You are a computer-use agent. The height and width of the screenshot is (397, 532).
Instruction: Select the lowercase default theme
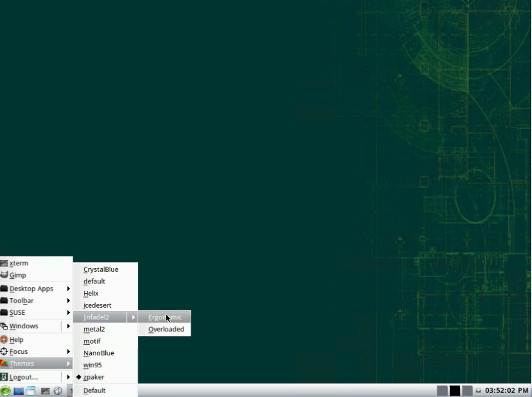pyautogui.click(x=106, y=281)
